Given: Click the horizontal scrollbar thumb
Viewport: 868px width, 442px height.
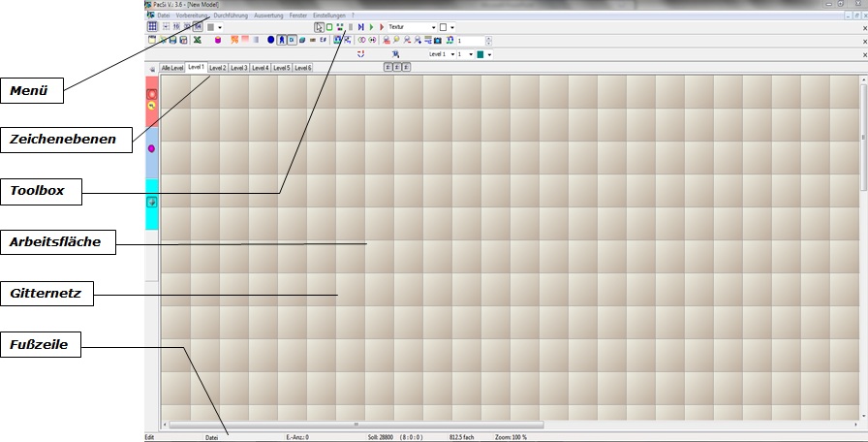Looking at the screenshot, I should point(356,425).
